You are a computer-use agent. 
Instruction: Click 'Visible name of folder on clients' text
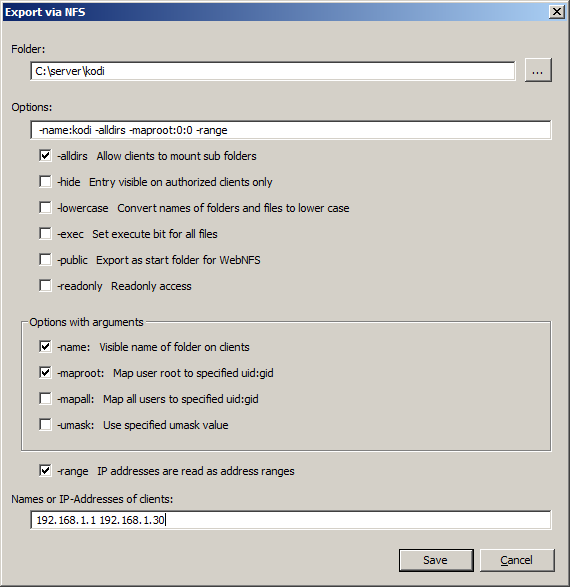click(174, 347)
